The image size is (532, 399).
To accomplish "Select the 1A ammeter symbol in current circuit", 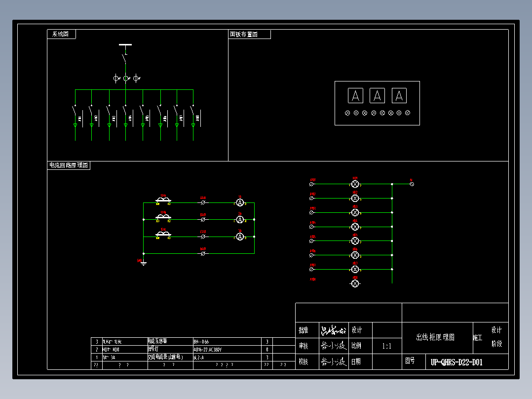I will click(240, 203).
